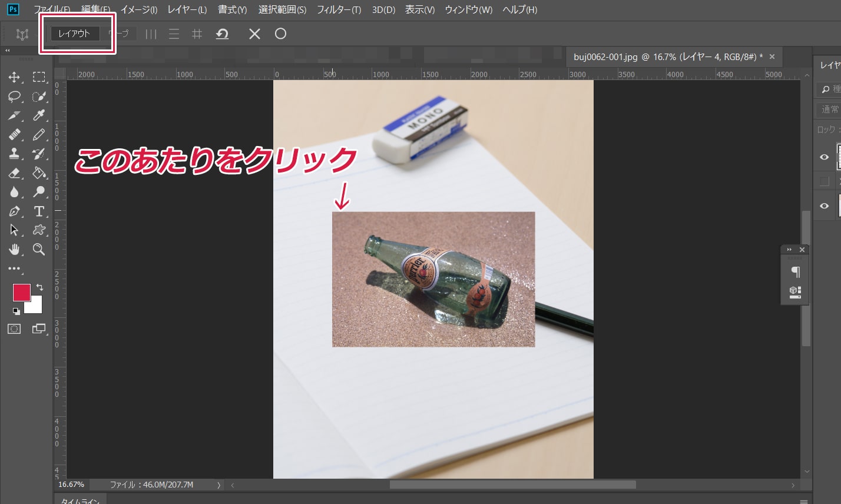Expand the collapsed toolbar with double arrows
841x504 pixels.
[x=8, y=51]
